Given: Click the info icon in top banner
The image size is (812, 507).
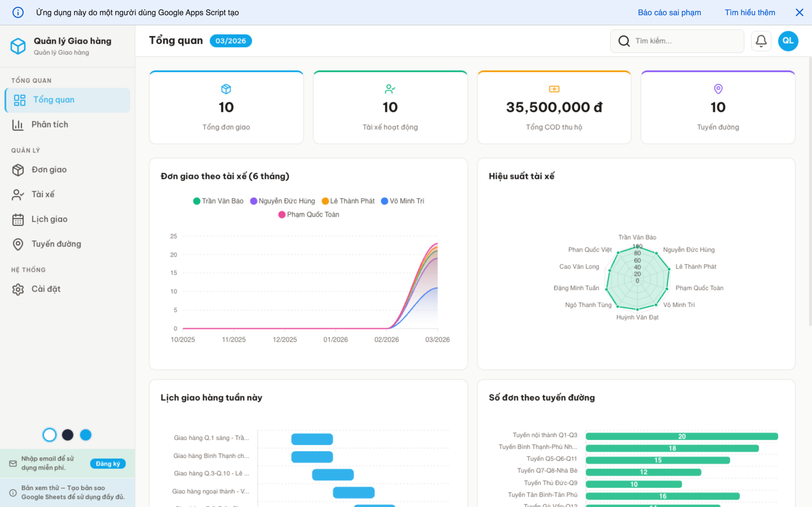Looking at the screenshot, I should pyautogui.click(x=18, y=12).
